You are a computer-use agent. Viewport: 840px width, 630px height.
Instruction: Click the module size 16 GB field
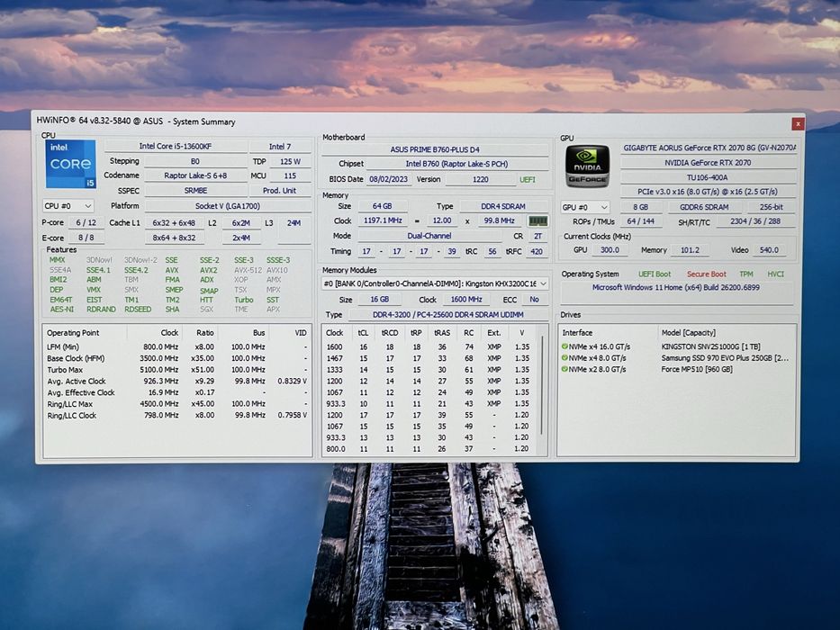pyautogui.click(x=380, y=300)
